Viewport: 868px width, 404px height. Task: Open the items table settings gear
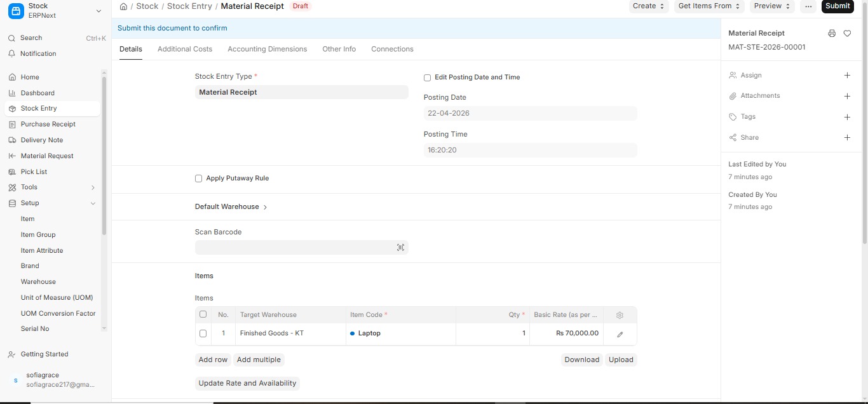[x=620, y=315]
